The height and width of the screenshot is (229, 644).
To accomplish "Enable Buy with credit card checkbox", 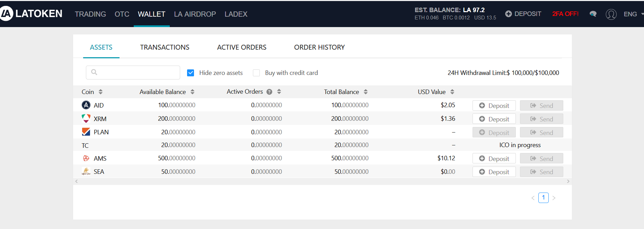I will (256, 73).
